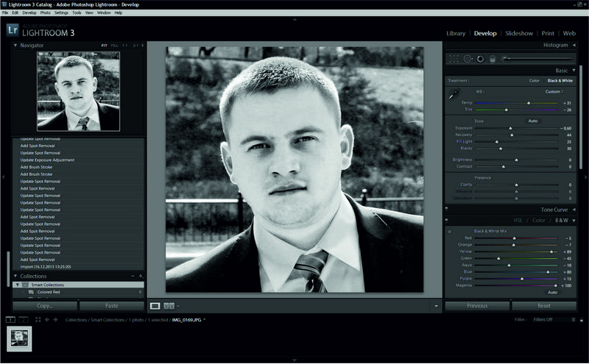Click the Before/After view icon
Image resolution: width=589 pixels, height=364 pixels.
point(169,305)
